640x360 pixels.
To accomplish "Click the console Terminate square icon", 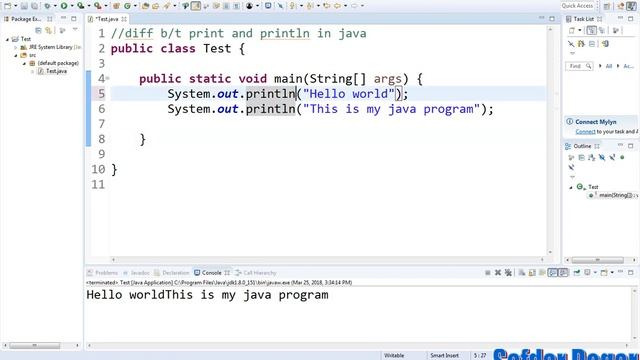I will pos(488,273).
